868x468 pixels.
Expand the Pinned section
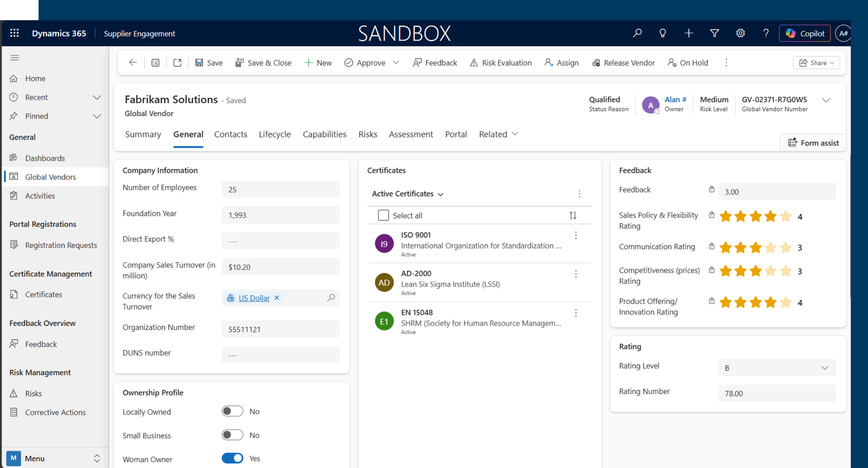click(x=97, y=116)
